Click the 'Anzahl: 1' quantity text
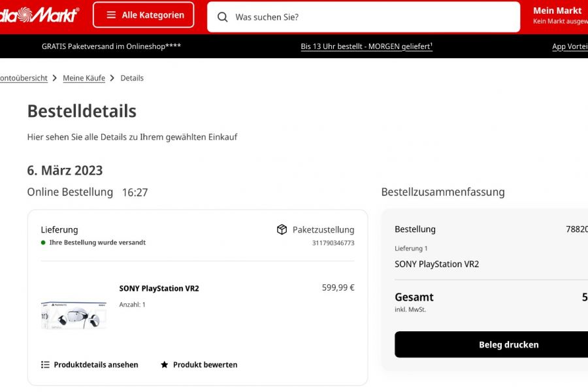Screen dimensions: 588x392 [132, 304]
